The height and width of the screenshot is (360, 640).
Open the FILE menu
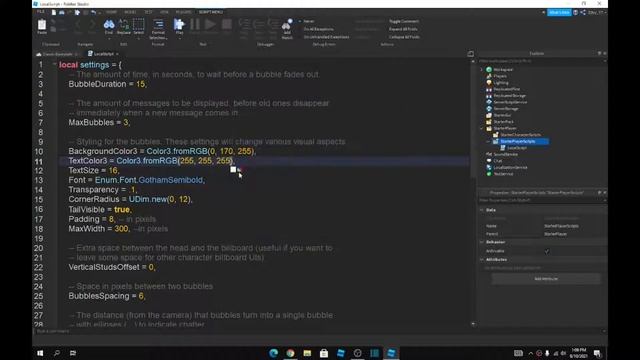[x=41, y=12]
